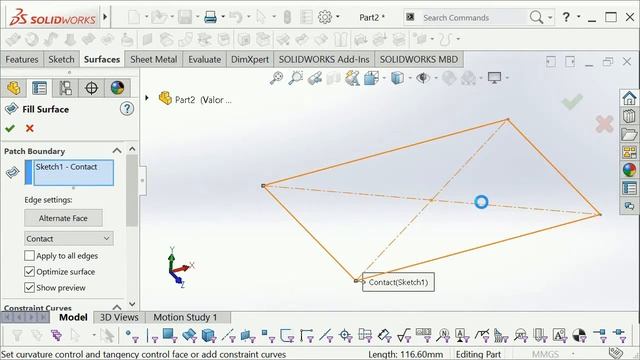Open Options gear icon
Screen dimensions: 640x360
[x=325, y=17]
